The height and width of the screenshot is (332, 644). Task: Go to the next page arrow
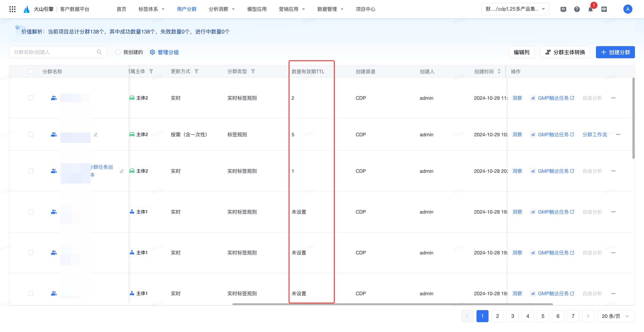[x=588, y=316]
